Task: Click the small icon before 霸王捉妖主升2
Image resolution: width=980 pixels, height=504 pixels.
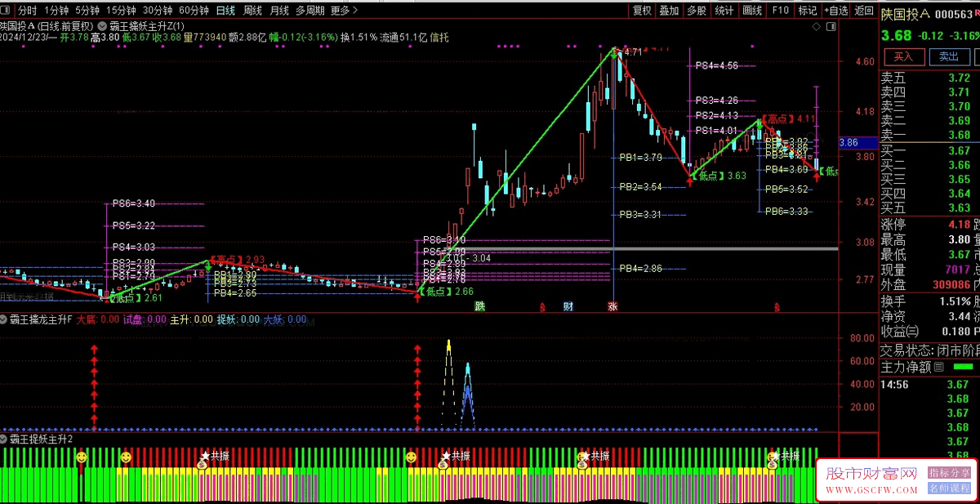Action: point(4,439)
